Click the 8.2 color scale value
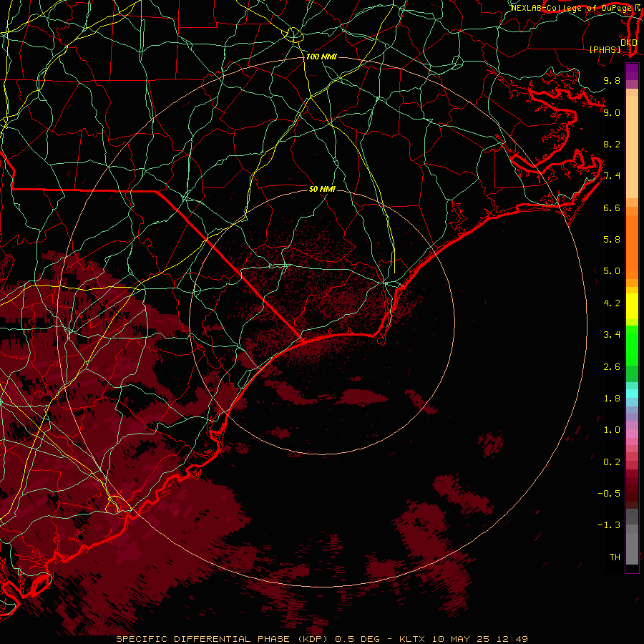This screenshot has width=644, height=644. click(x=612, y=144)
